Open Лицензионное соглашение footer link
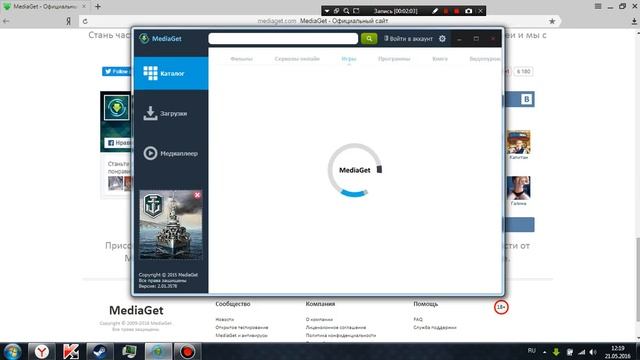The image size is (640, 360). (336, 327)
